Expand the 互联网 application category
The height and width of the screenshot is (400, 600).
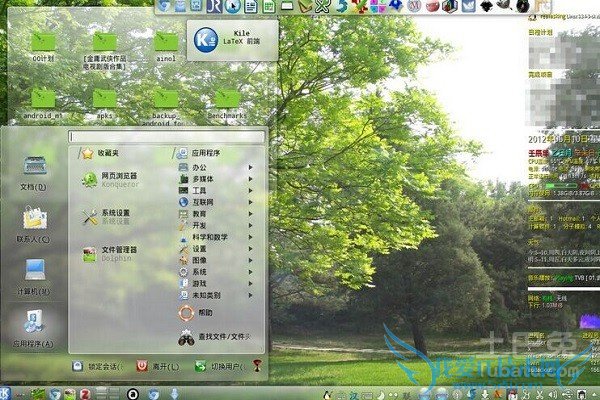point(215,202)
